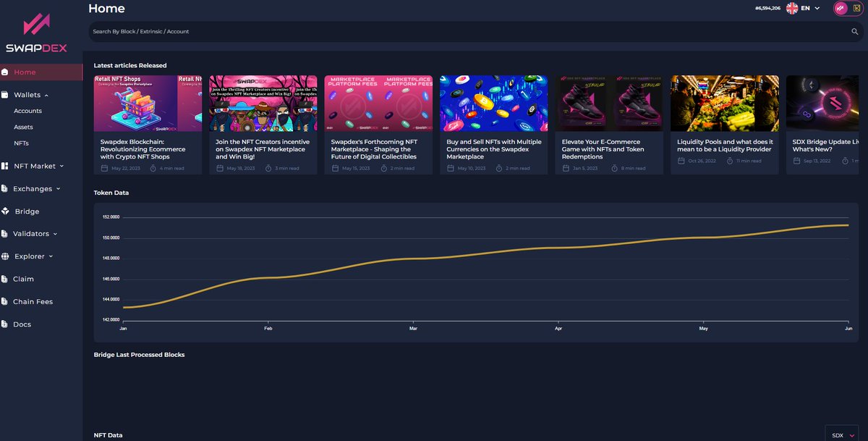Screen dimensions: 868x441
Task: Expand the Exchanges menu chevron
Action: tap(58, 188)
